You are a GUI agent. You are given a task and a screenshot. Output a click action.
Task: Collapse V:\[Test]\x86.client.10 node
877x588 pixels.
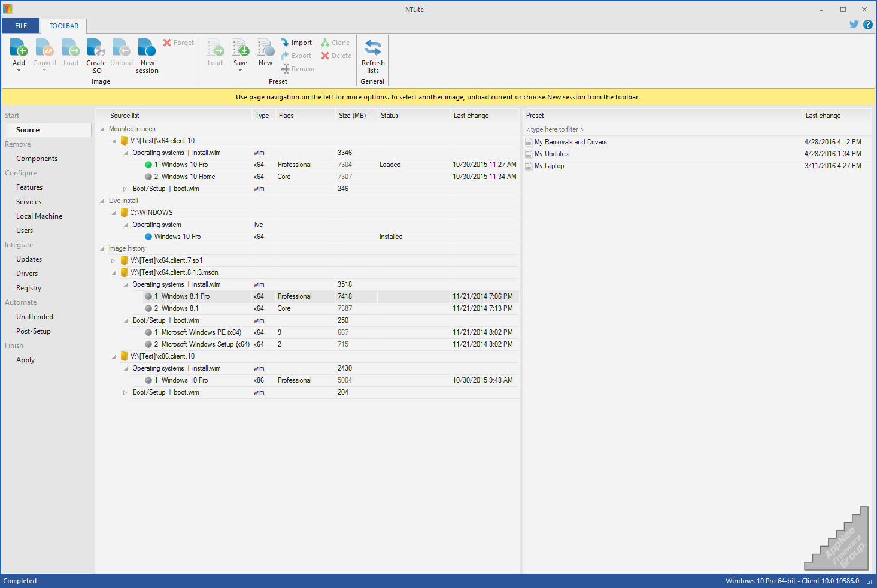pos(114,356)
